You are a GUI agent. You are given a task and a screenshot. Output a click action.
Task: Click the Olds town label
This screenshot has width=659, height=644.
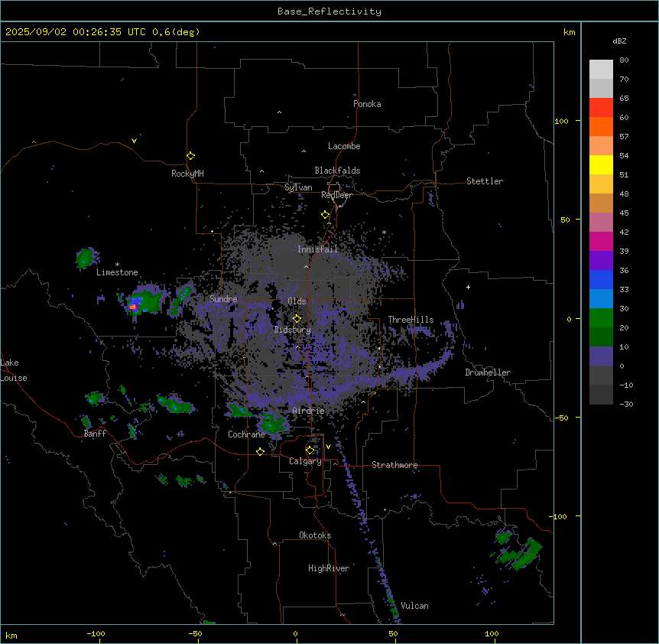point(297,301)
